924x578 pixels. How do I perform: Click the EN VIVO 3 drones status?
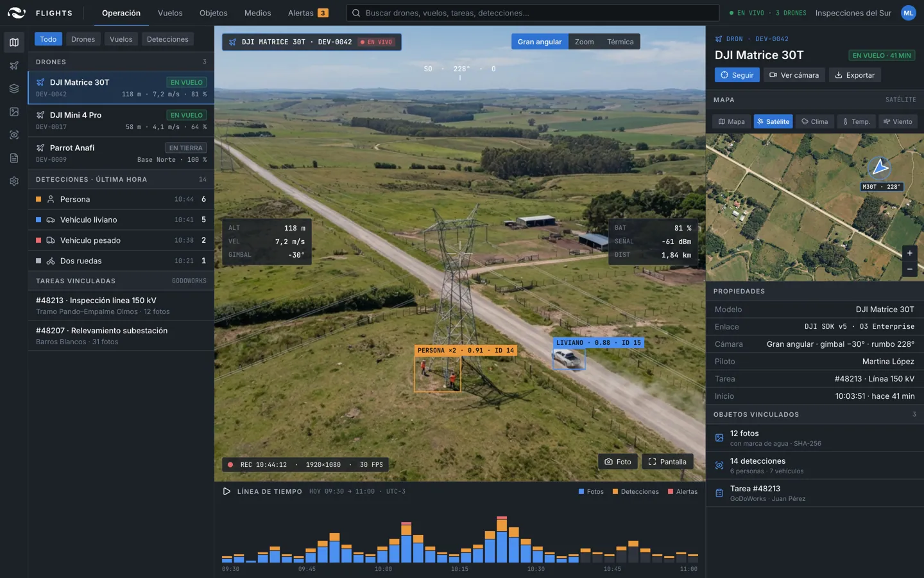pyautogui.click(x=767, y=13)
